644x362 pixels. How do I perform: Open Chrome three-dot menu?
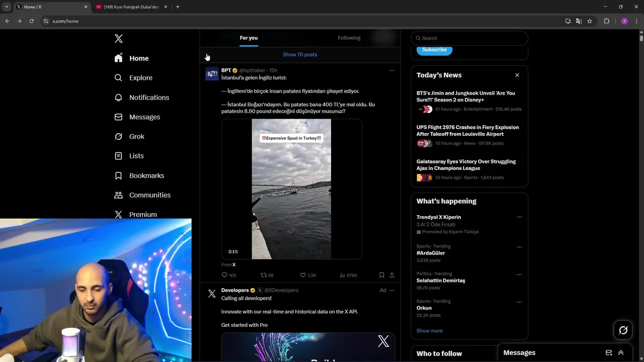[636, 21]
